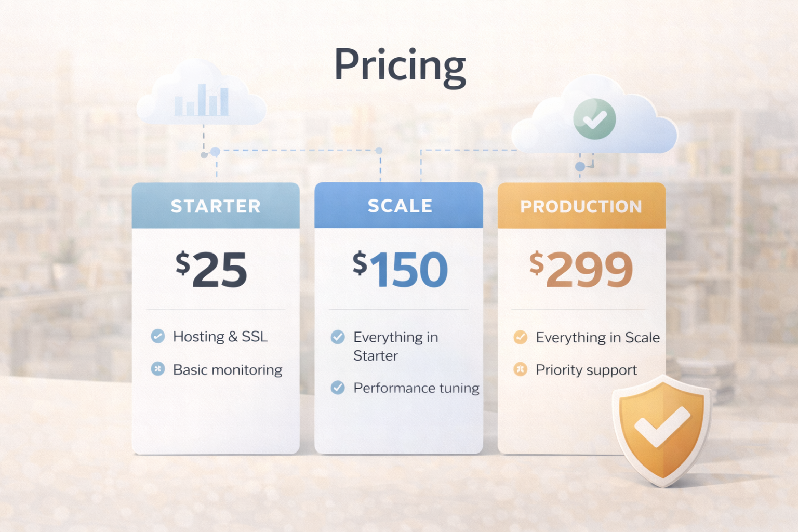This screenshot has height=532, width=798.
Task: Click the Hosting & SSL feature text
Action: point(220,337)
